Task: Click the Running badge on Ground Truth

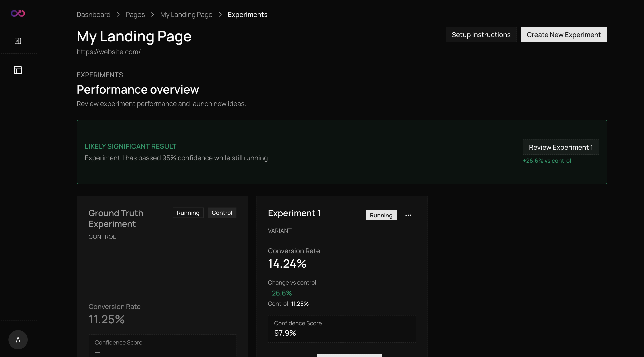Action: [188, 213]
